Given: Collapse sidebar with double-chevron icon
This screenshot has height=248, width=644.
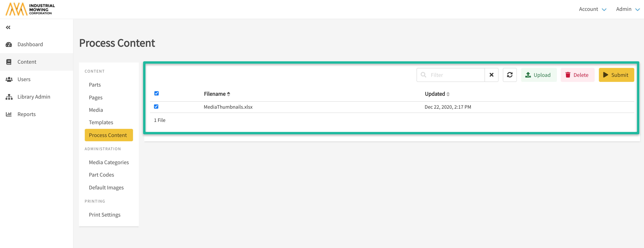Looking at the screenshot, I should click(x=8, y=27).
